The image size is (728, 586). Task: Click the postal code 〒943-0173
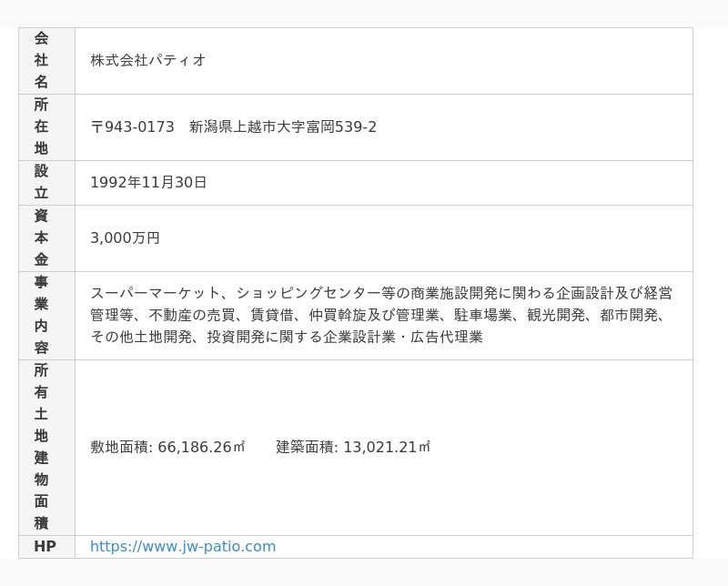click(x=133, y=126)
